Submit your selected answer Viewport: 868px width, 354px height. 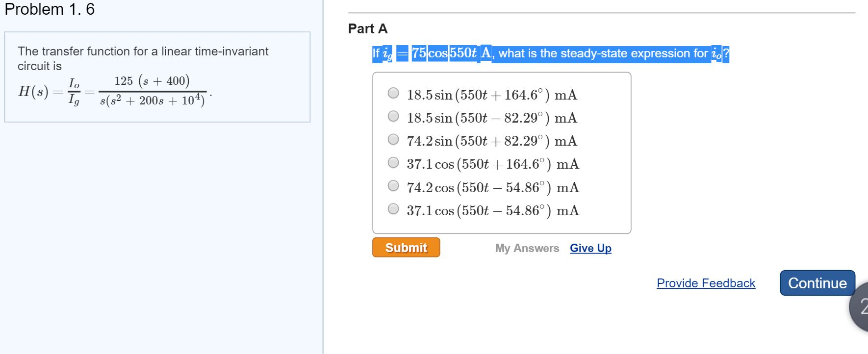(406, 248)
